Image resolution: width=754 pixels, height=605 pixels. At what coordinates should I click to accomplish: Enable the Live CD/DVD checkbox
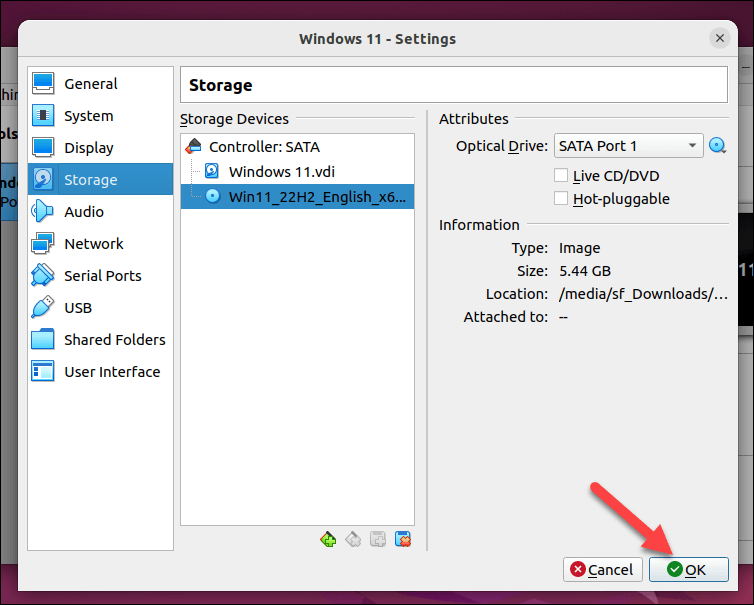click(x=561, y=176)
